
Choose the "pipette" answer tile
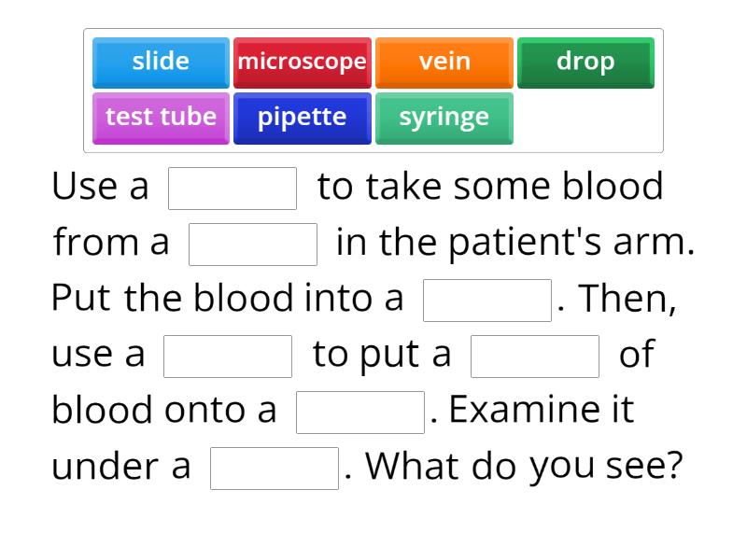click(x=303, y=118)
